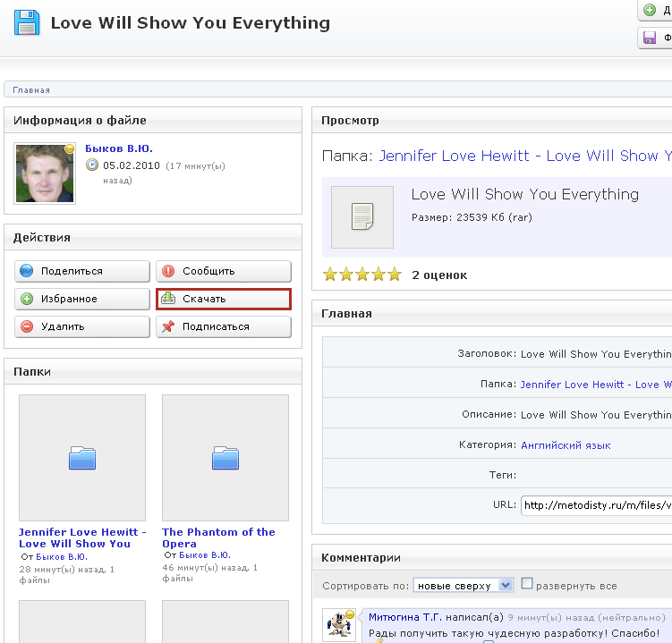Open the Митюгина Т.Г. avatar

(339, 625)
